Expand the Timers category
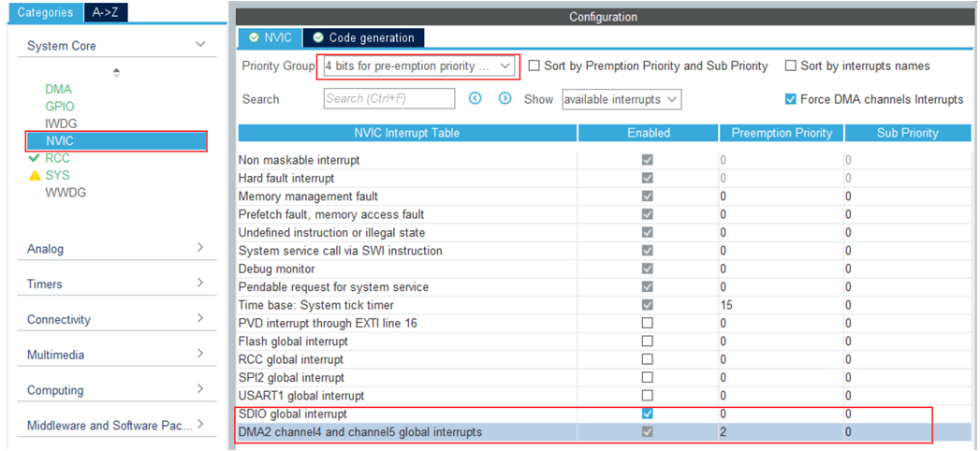This screenshot has width=980, height=451. click(199, 284)
